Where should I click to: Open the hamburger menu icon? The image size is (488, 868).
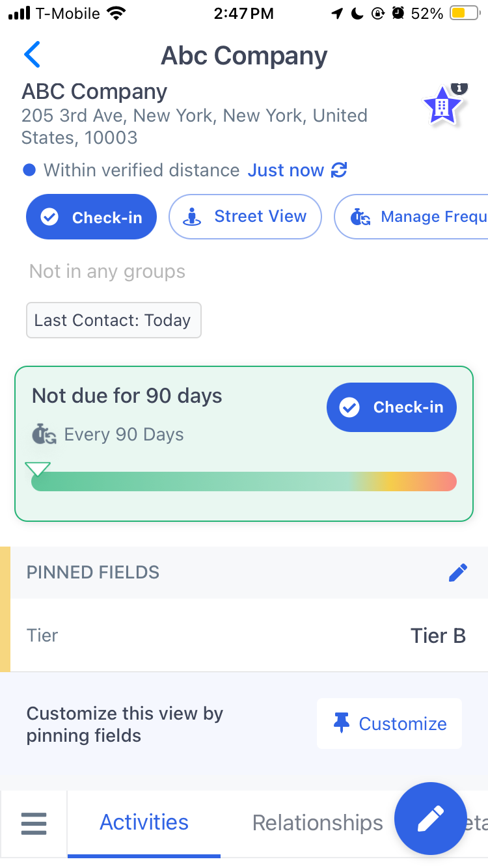pos(34,823)
